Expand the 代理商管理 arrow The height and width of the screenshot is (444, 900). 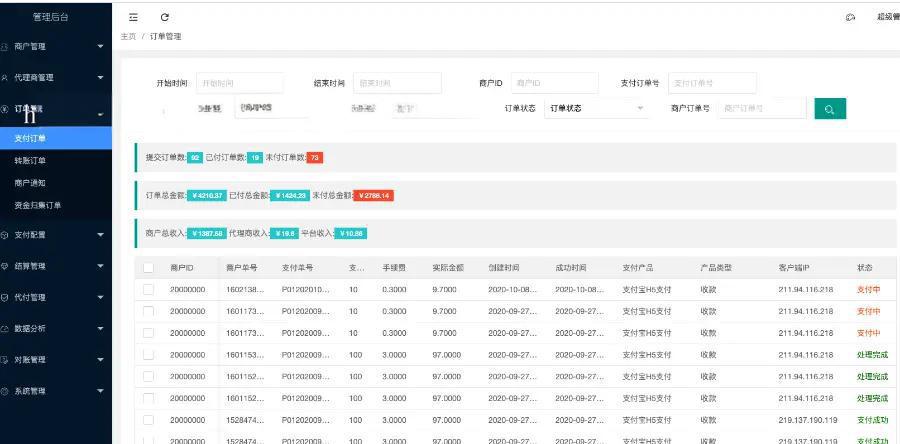(x=100, y=77)
